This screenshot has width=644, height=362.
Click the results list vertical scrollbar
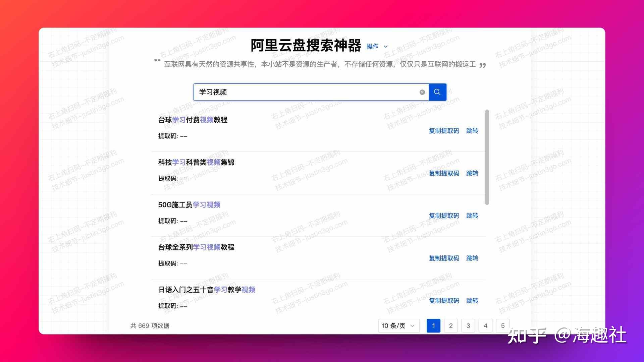click(x=487, y=157)
